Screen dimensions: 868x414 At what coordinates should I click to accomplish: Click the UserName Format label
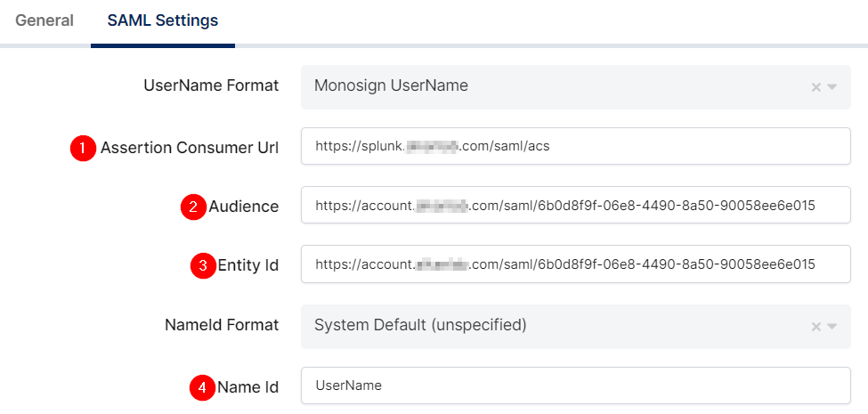coord(211,85)
